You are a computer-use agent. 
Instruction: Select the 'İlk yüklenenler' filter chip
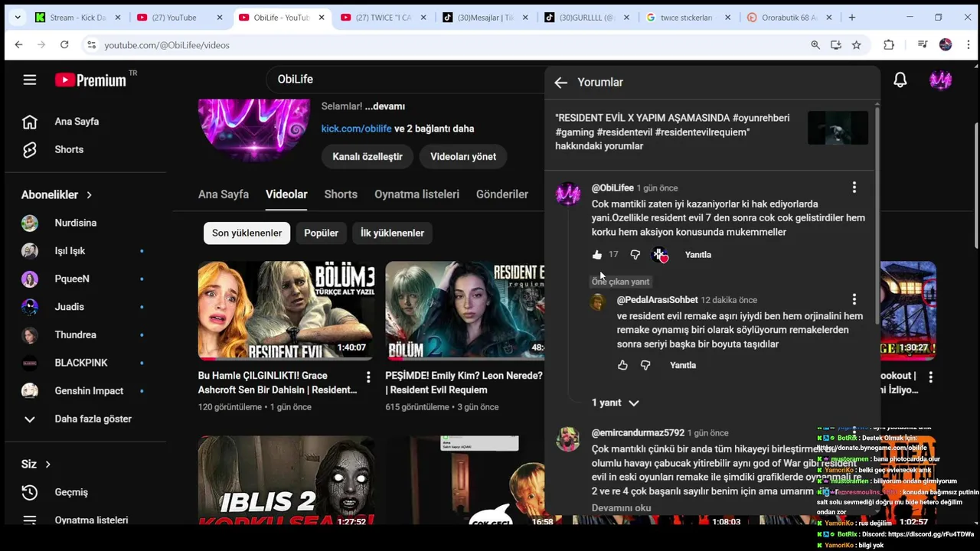point(392,233)
